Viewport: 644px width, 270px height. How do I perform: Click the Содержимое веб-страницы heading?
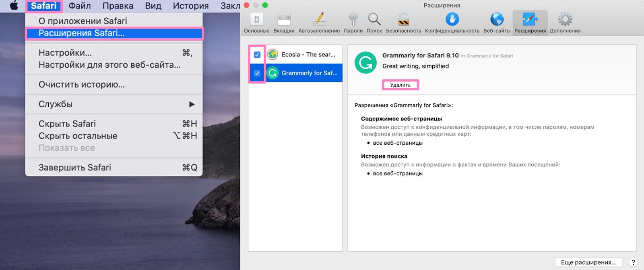[x=401, y=119]
